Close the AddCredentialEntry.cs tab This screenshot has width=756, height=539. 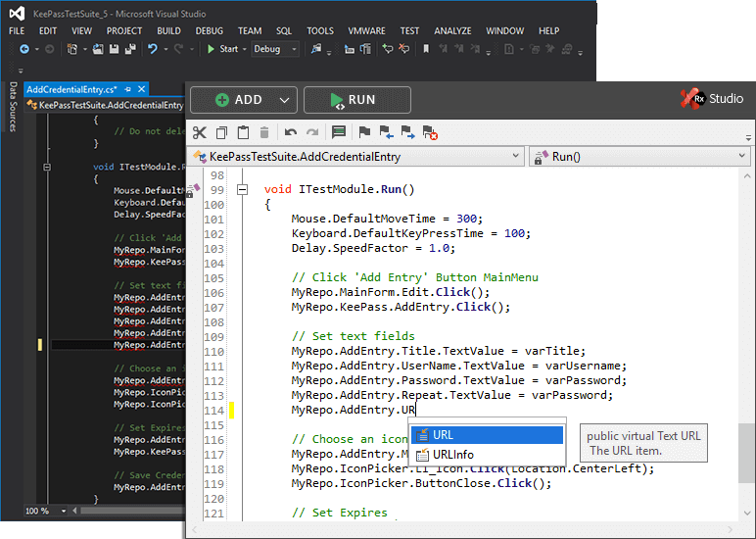[x=141, y=89]
